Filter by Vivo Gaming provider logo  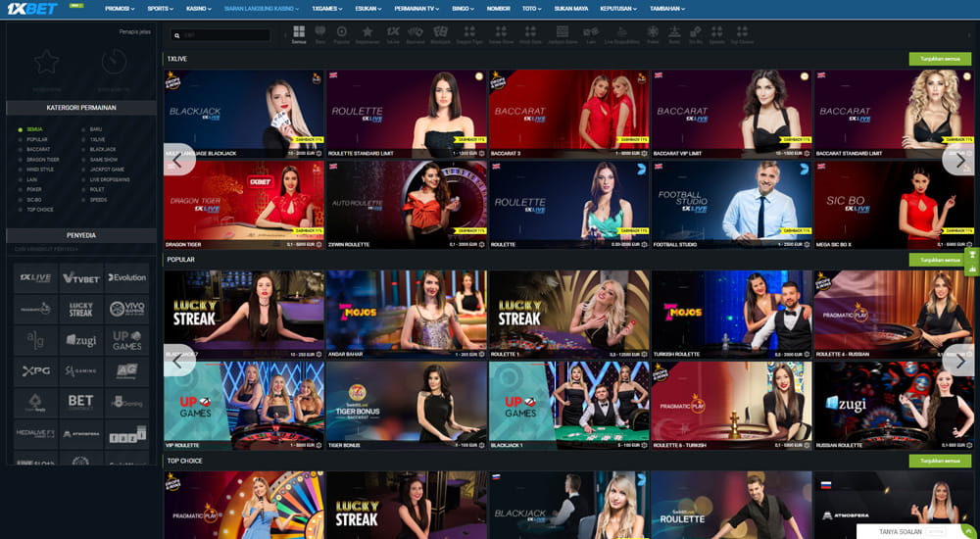(x=126, y=309)
